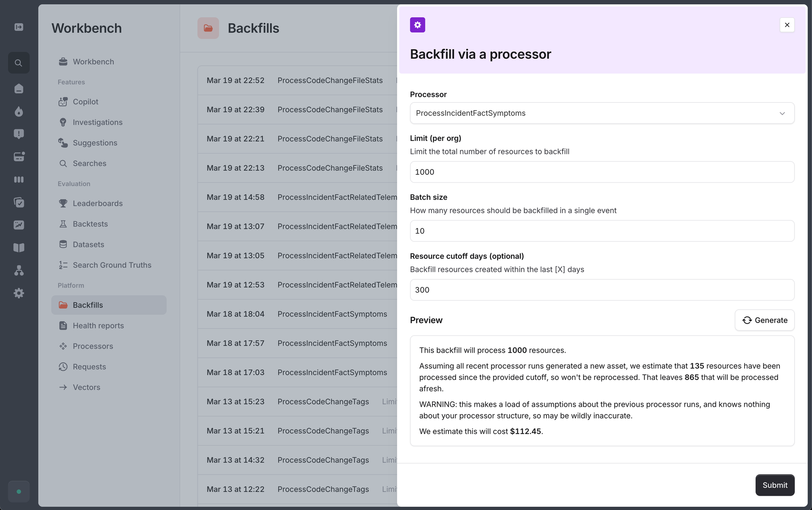Click the alert message icon in left rail
The height and width of the screenshot is (510, 812).
[19, 134]
